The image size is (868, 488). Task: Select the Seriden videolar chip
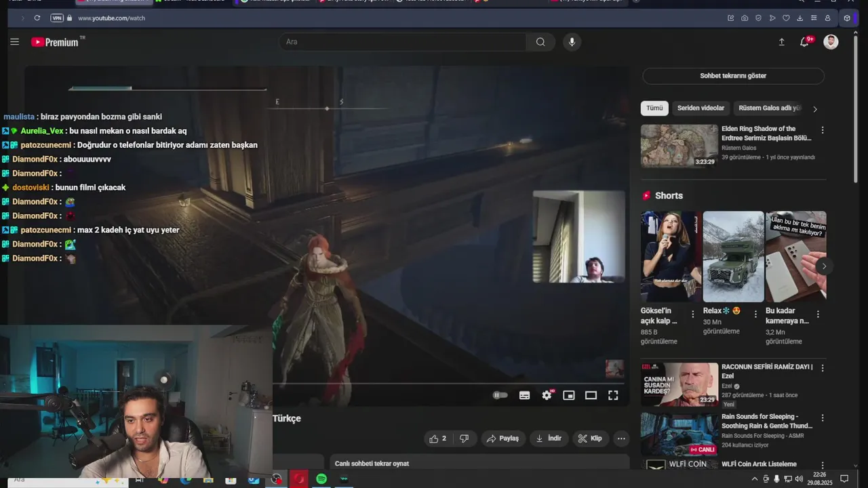(x=701, y=108)
